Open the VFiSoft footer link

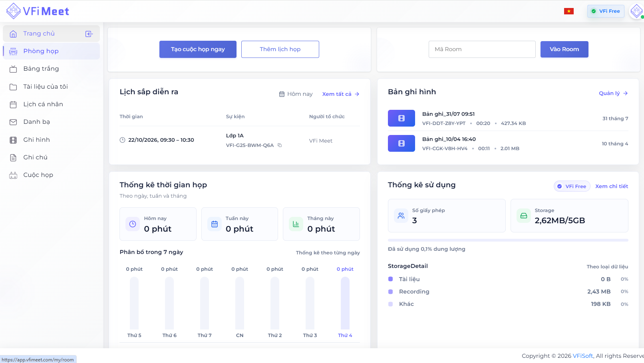583,356
